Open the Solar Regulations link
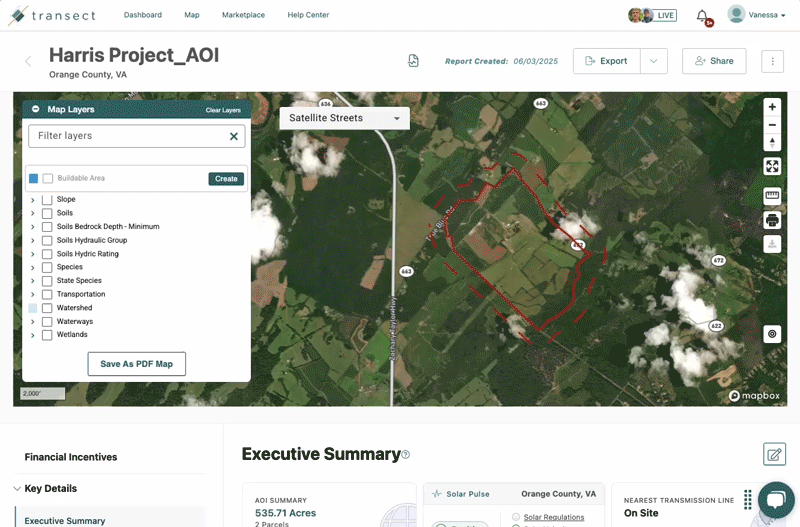800x527 pixels. (x=554, y=517)
